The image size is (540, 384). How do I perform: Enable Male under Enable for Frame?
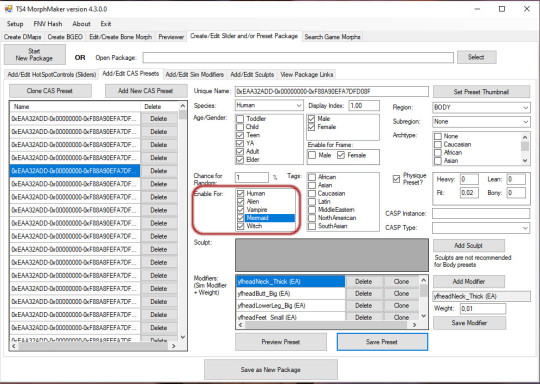point(312,155)
